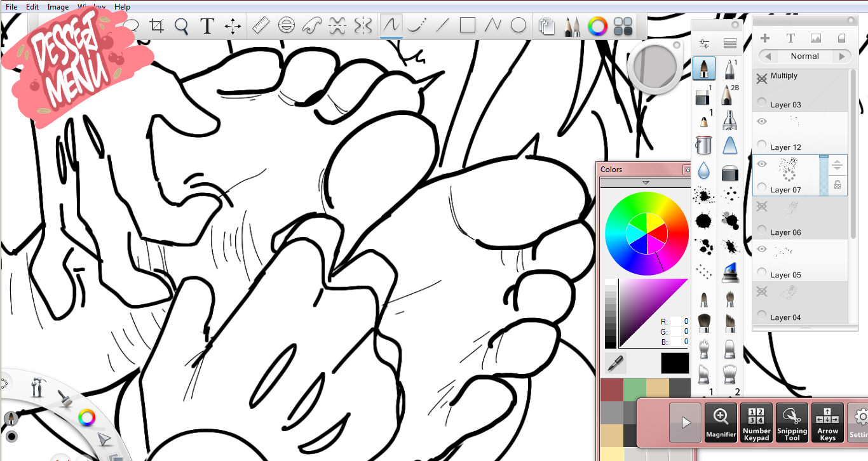Enable the French Curve tool
868x461 pixels.
pyautogui.click(x=312, y=25)
